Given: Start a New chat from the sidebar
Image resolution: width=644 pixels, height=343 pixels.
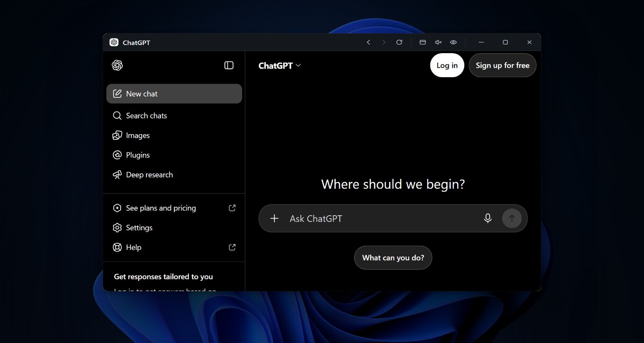Looking at the screenshot, I should (x=174, y=93).
